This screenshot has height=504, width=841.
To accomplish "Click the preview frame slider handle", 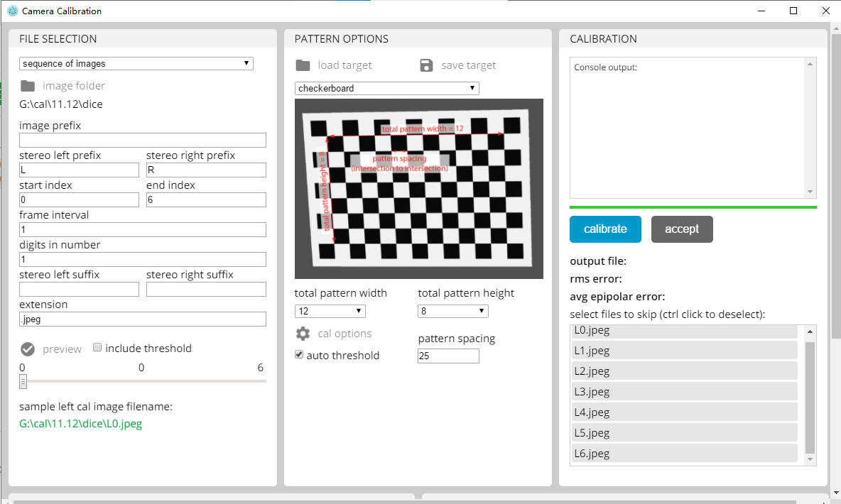I will [x=23, y=381].
